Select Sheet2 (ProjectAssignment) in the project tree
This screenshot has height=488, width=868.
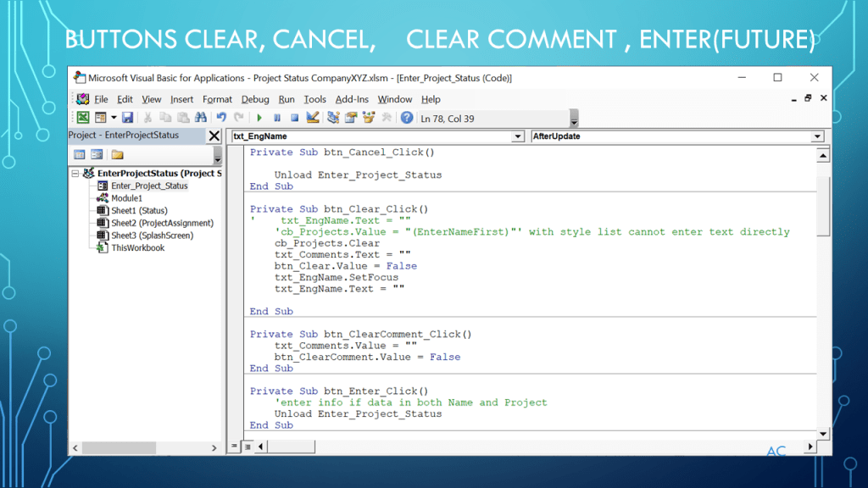tap(162, 223)
